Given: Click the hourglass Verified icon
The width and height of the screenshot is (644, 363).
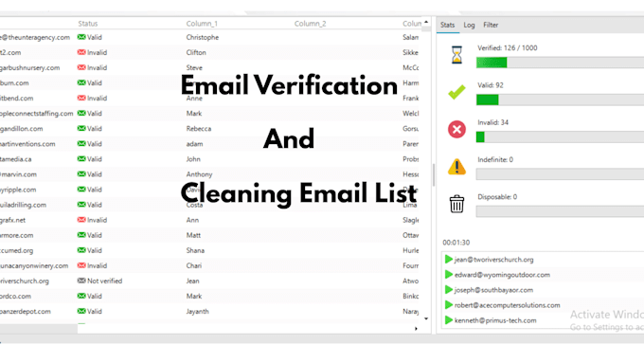Looking at the screenshot, I should pos(456,55).
